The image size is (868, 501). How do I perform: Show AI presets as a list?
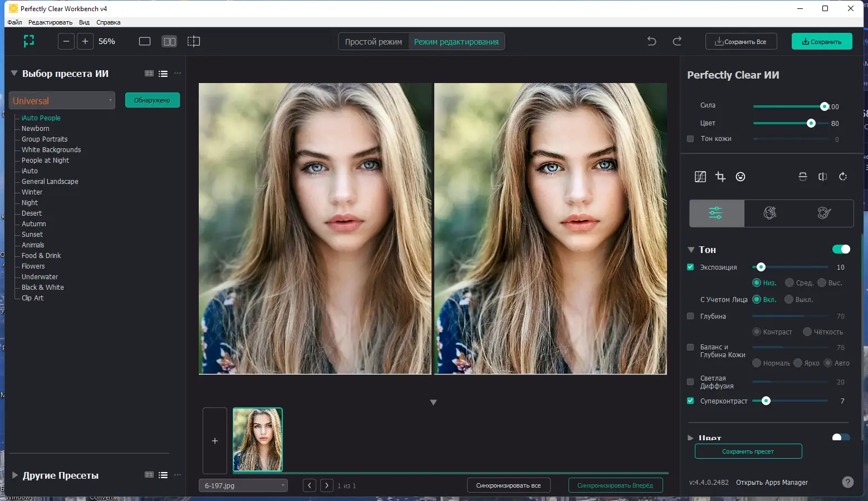tap(163, 74)
